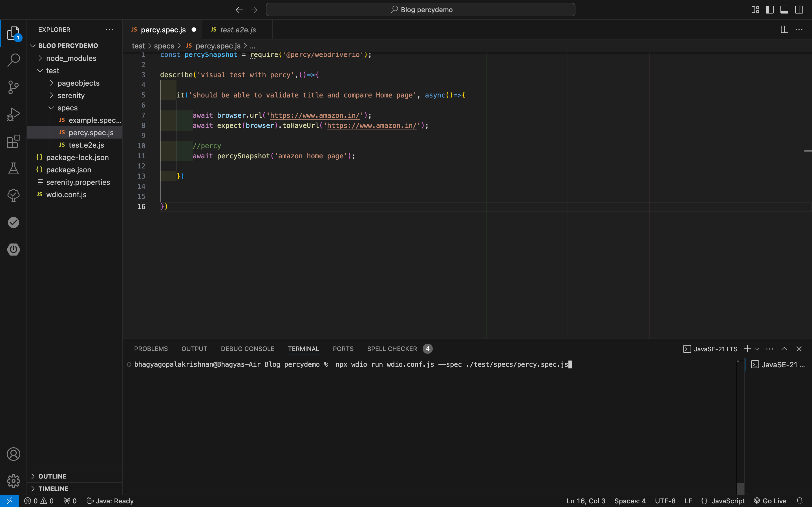
Task: Collapse the specs folder
Action: pos(67,108)
